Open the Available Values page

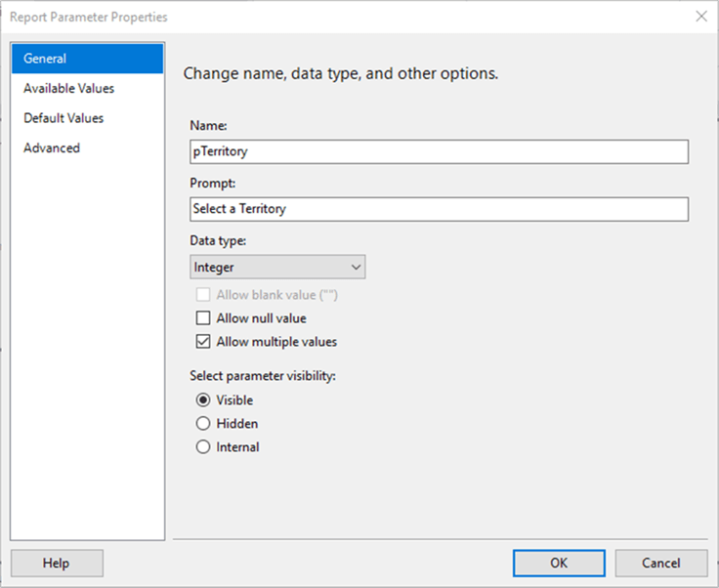pos(68,88)
